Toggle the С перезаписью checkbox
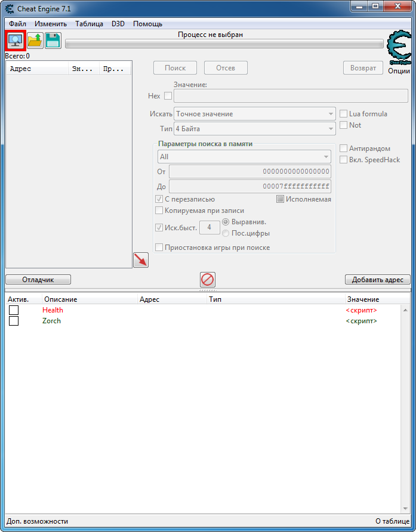 click(x=159, y=199)
